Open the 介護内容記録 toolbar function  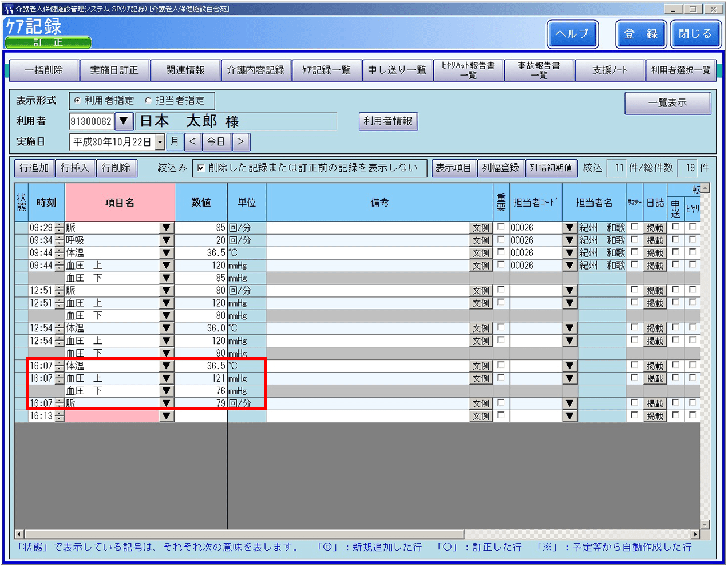(x=256, y=70)
